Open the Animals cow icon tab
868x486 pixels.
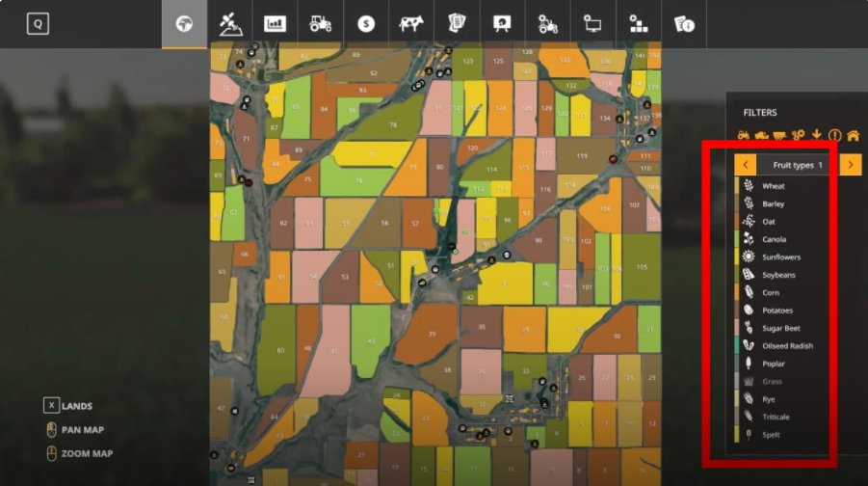point(411,24)
